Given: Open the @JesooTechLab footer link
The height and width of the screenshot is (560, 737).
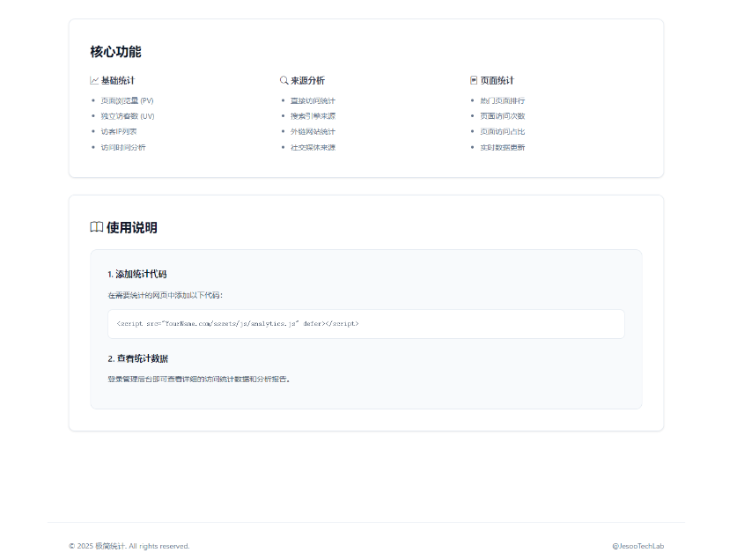Looking at the screenshot, I should (x=638, y=546).
